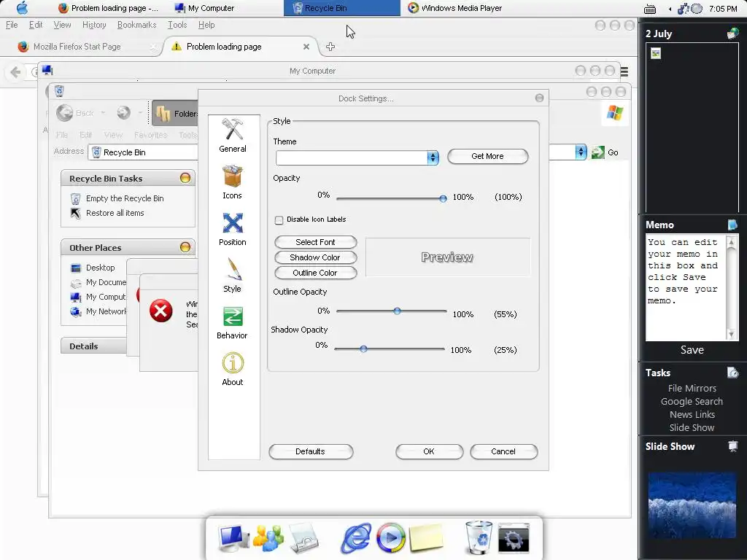Click the keyboard icon in the system tray
This screenshot has width=747, height=560.
tap(650, 9)
